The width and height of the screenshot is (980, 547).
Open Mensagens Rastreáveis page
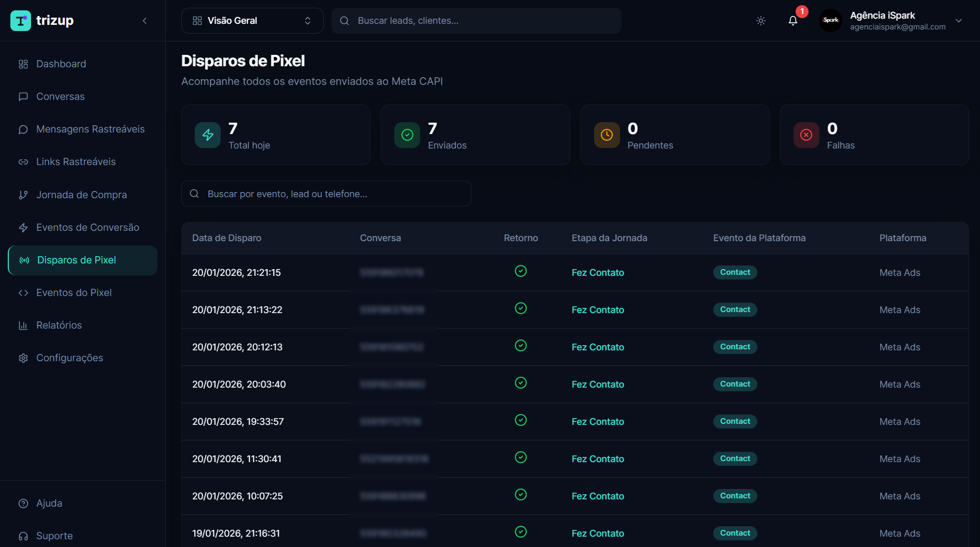tap(83, 129)
